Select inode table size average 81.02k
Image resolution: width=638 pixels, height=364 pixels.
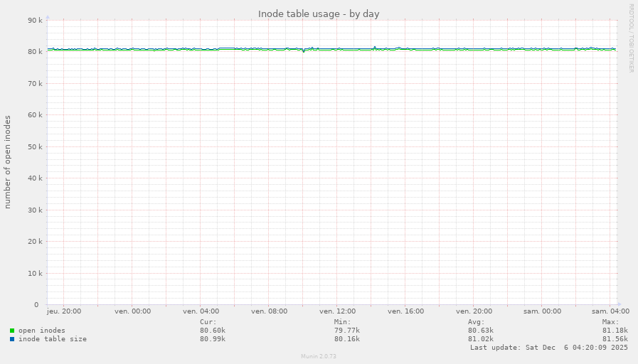481,339
